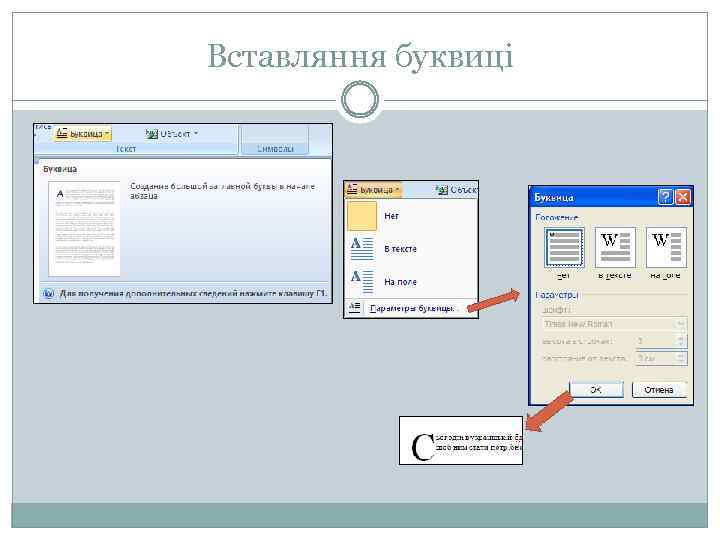
Task: Select the На поле option in the menu
Action: click(411, 281)
